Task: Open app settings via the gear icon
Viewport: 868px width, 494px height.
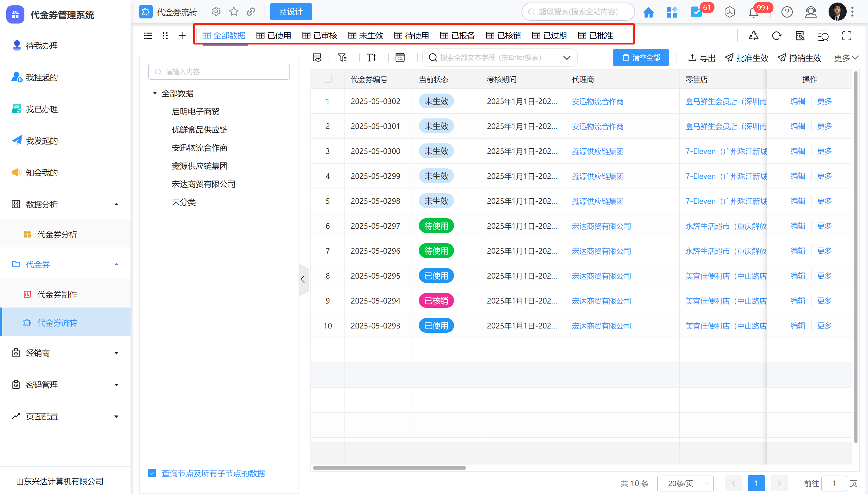Action: [216, 11]
